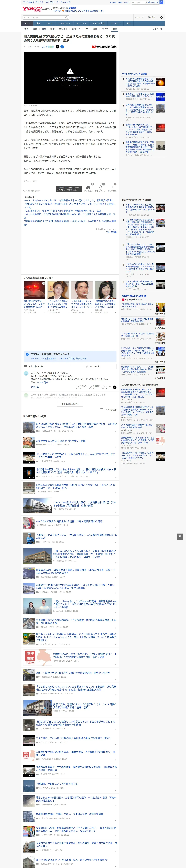The height and width of the screenshot is (868, 186).
Task: Click the first commenter's smiley avatar
Action: click(x=26, y=373)
